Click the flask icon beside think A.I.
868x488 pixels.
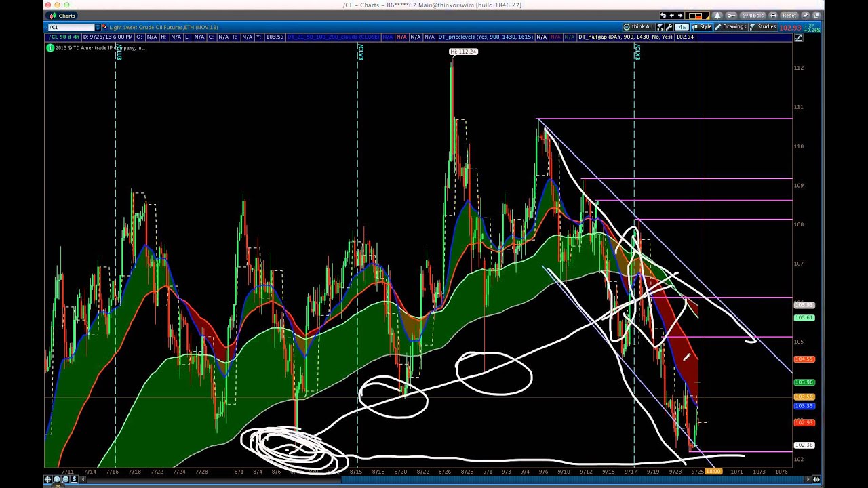(x=660, y=27)
